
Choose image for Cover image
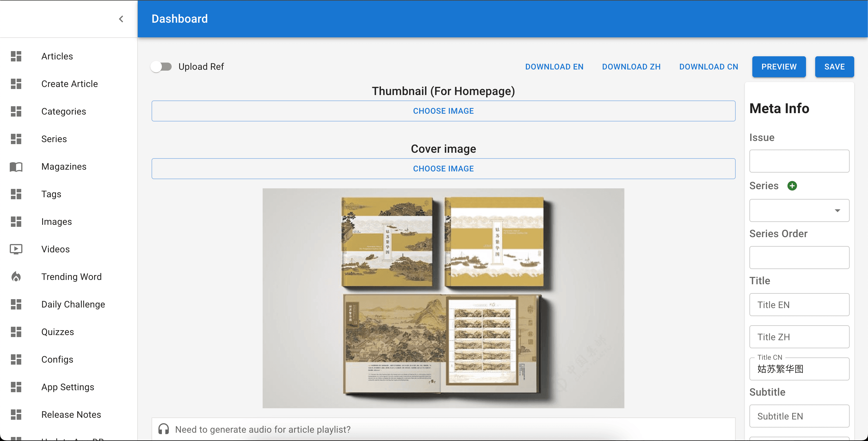(443, 169)
